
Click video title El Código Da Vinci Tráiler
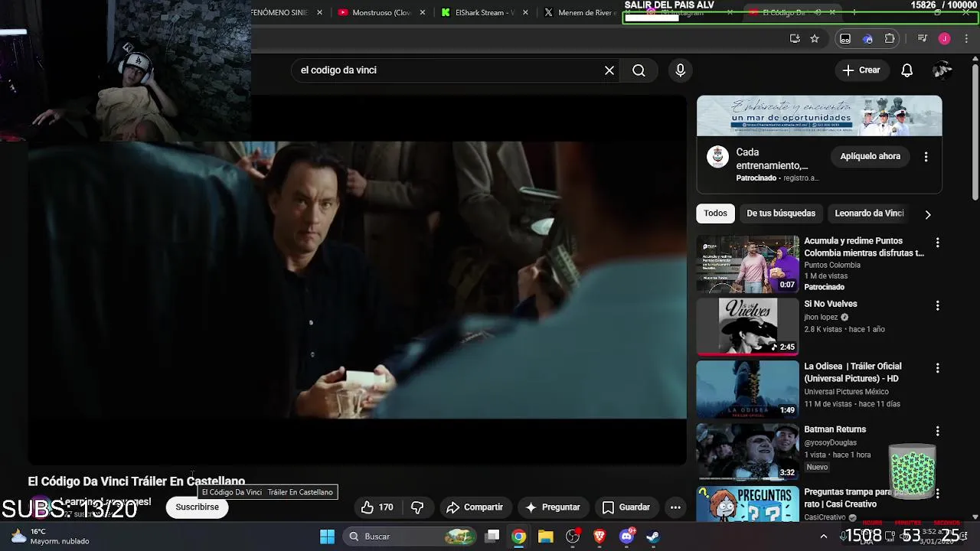tap(136, 481)
